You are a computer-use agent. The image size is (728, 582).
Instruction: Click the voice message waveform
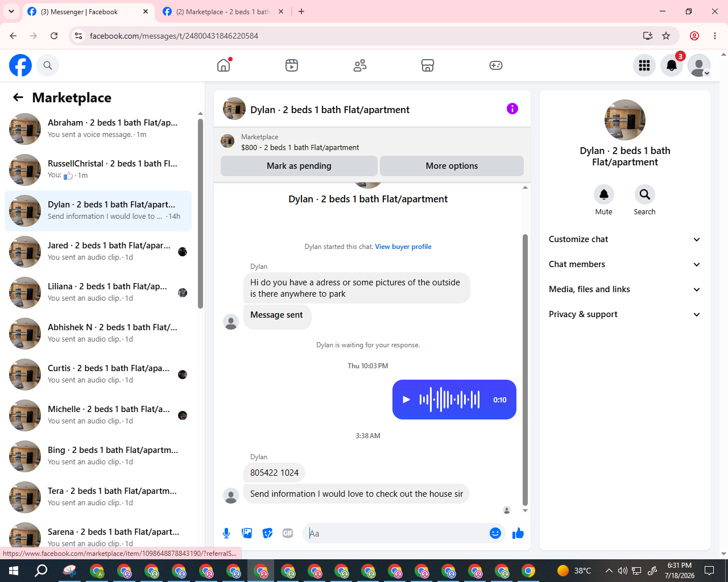pos(449,400)
